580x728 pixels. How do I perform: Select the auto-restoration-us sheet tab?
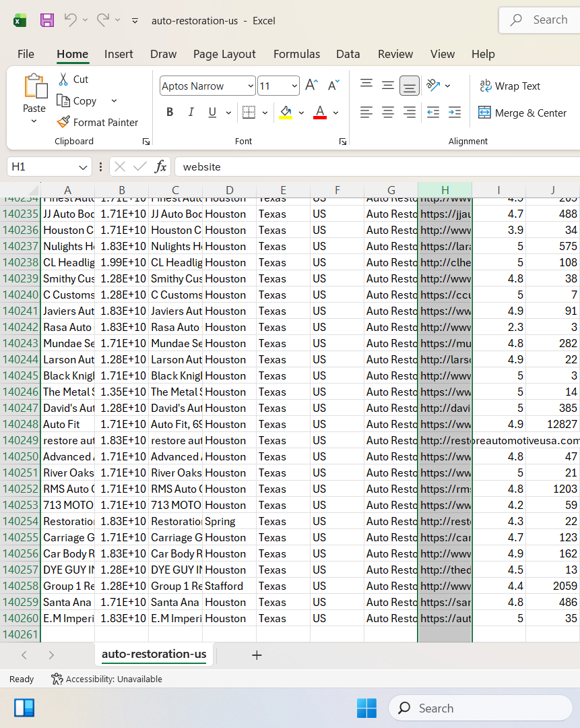154,654
